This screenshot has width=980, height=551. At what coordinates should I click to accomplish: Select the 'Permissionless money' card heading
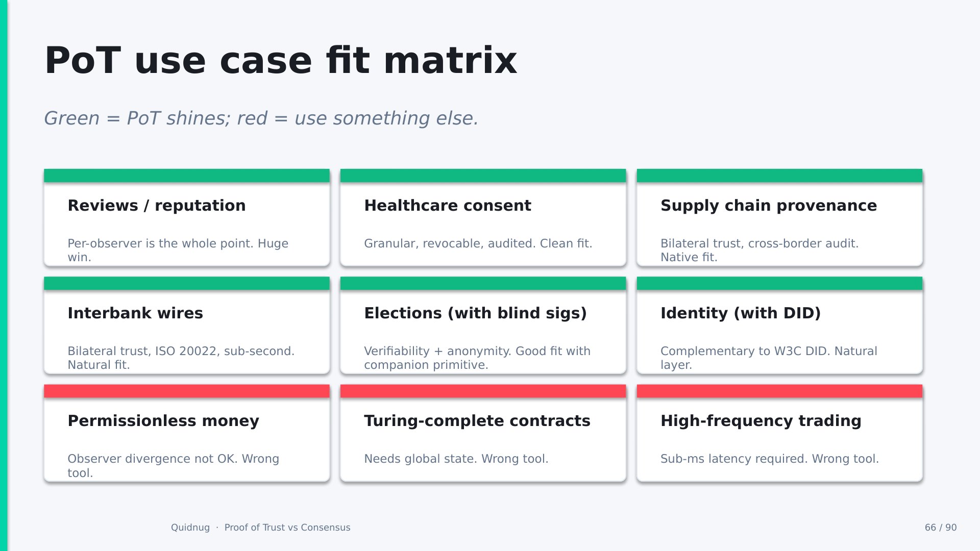coord(163,421)
